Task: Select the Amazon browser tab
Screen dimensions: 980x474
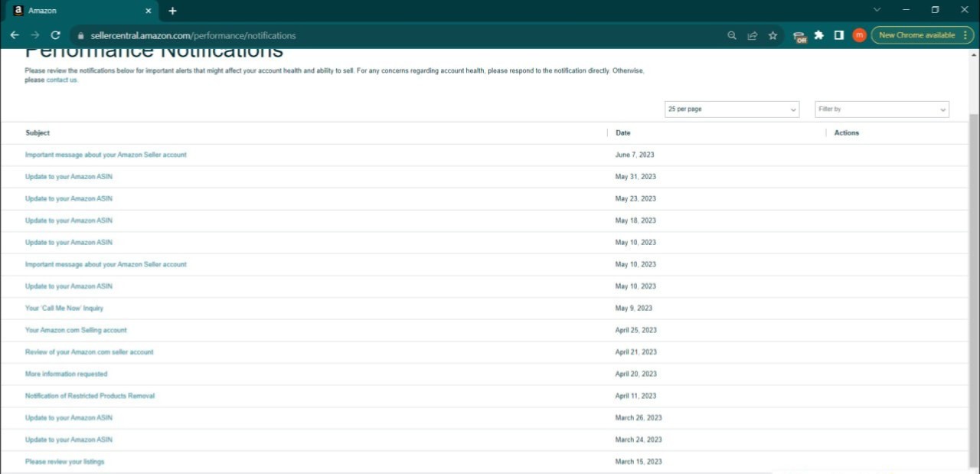Action: (x=82, y=11)
